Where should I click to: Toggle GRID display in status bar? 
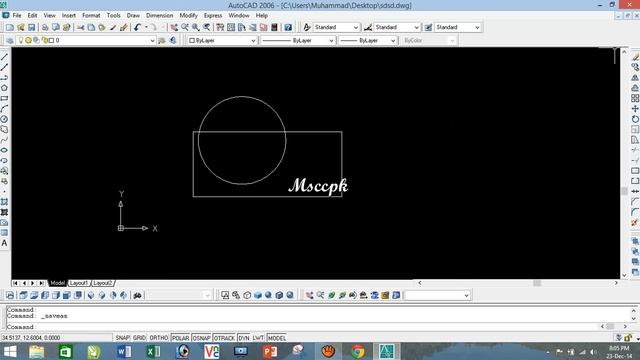click(x=139, y=338)
